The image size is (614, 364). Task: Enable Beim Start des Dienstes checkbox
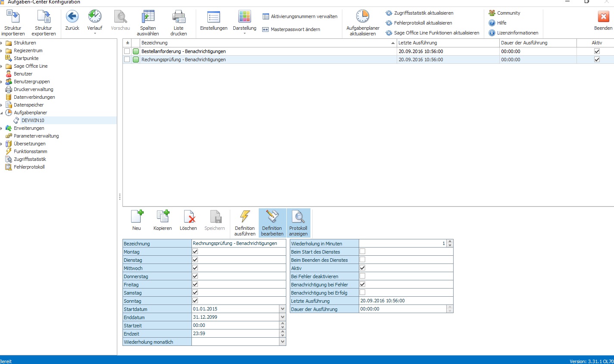363,251
